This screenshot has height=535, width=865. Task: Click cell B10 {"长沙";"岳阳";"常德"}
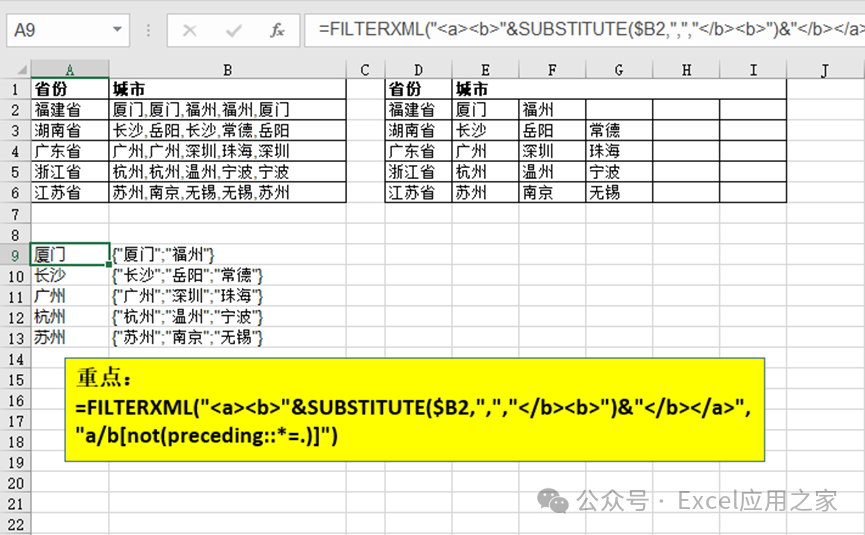pos(227,275)
